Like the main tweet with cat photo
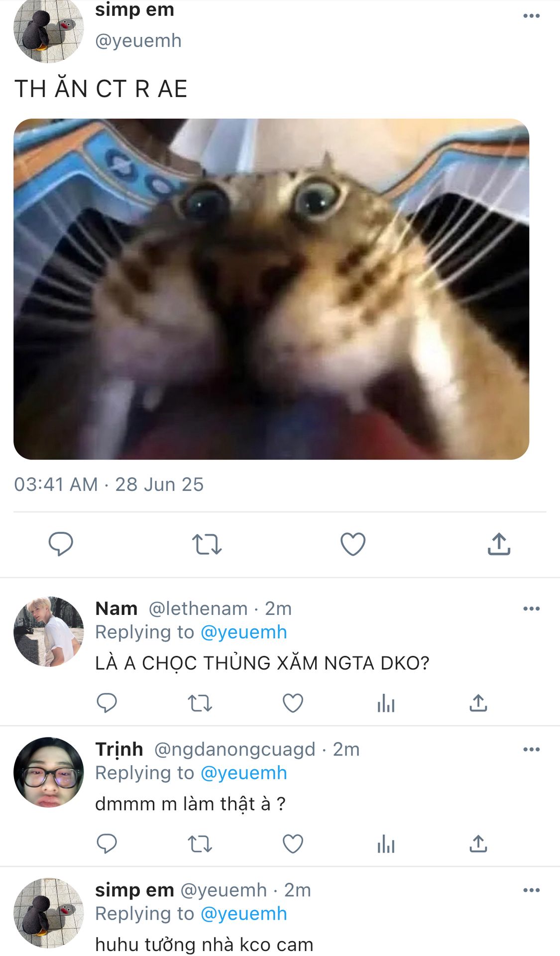The width and height of the screenshot is (560, 956). tap(353, 544)
